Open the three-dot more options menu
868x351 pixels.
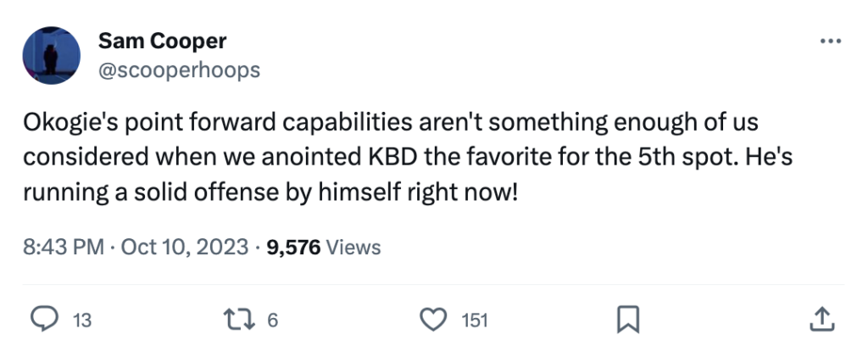click(x=831, y=41)
